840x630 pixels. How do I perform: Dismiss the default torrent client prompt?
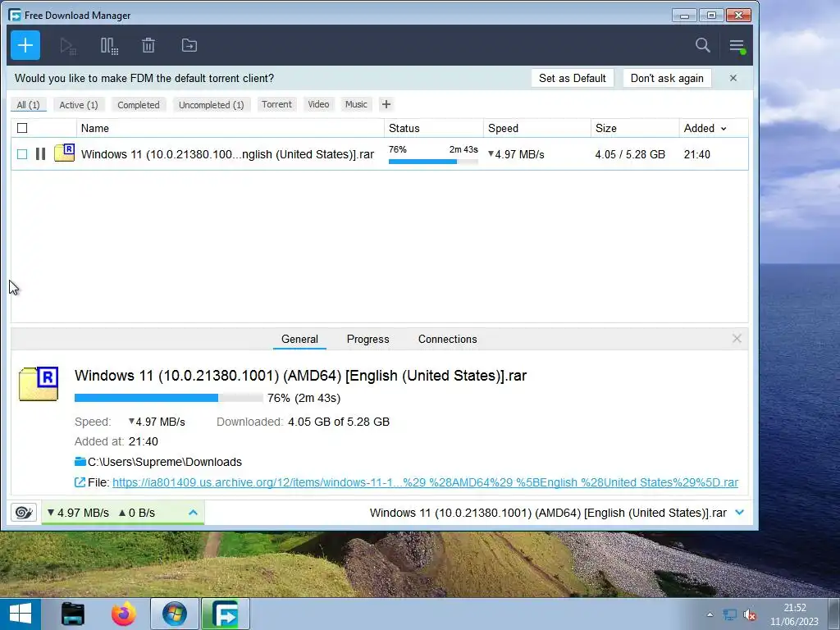[733, 78]
